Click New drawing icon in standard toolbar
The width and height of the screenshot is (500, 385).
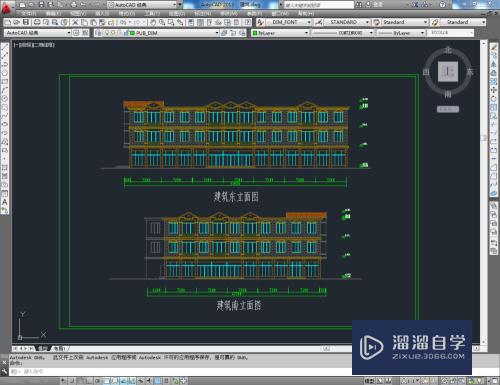(8, 22)
